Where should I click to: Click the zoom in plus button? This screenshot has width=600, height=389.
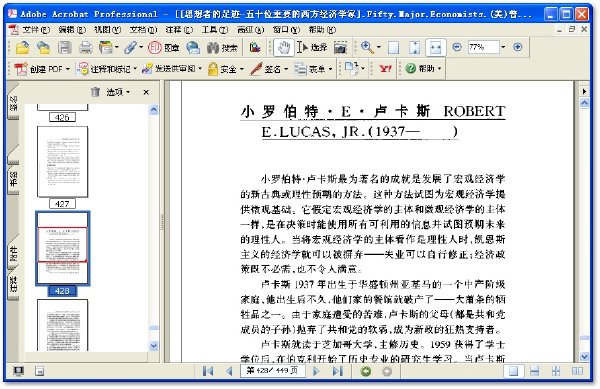tap(517, 47)
